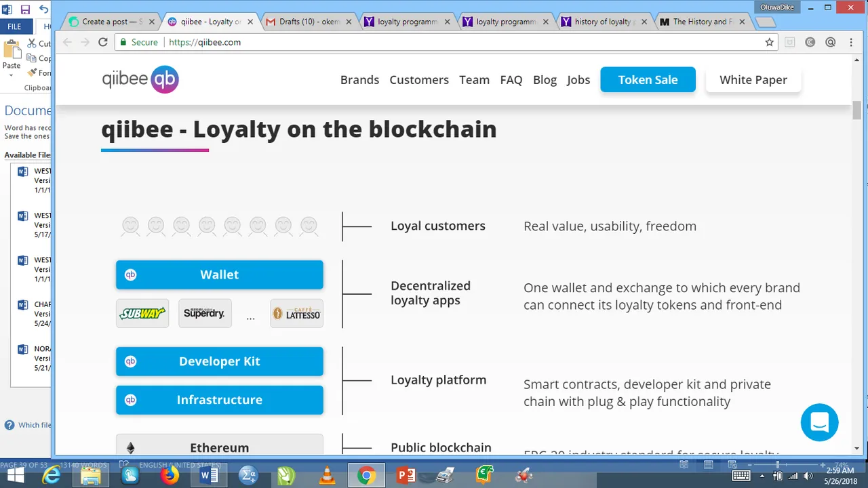
Task: Click the Token Sale button
Action: 648,79
